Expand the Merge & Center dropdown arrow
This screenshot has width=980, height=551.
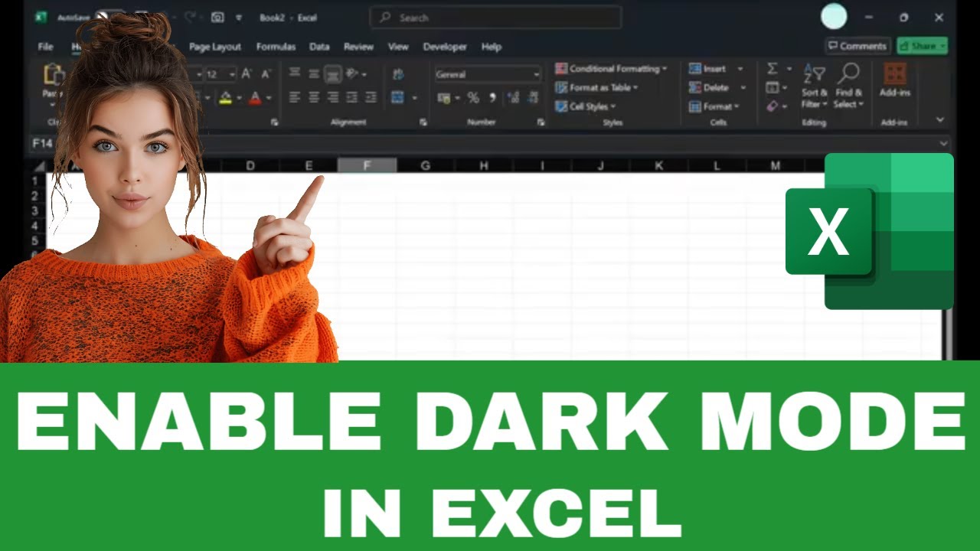click(414, 98)
